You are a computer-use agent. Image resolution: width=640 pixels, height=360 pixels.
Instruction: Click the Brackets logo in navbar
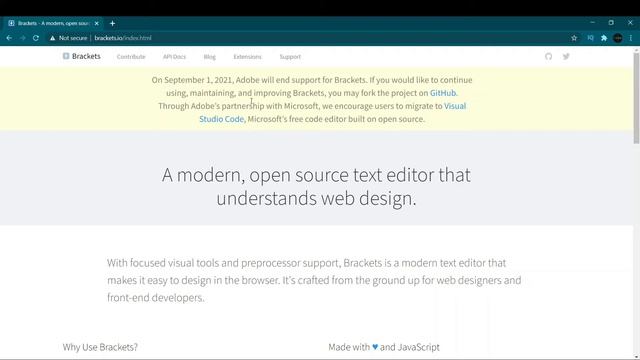[81, 56]
